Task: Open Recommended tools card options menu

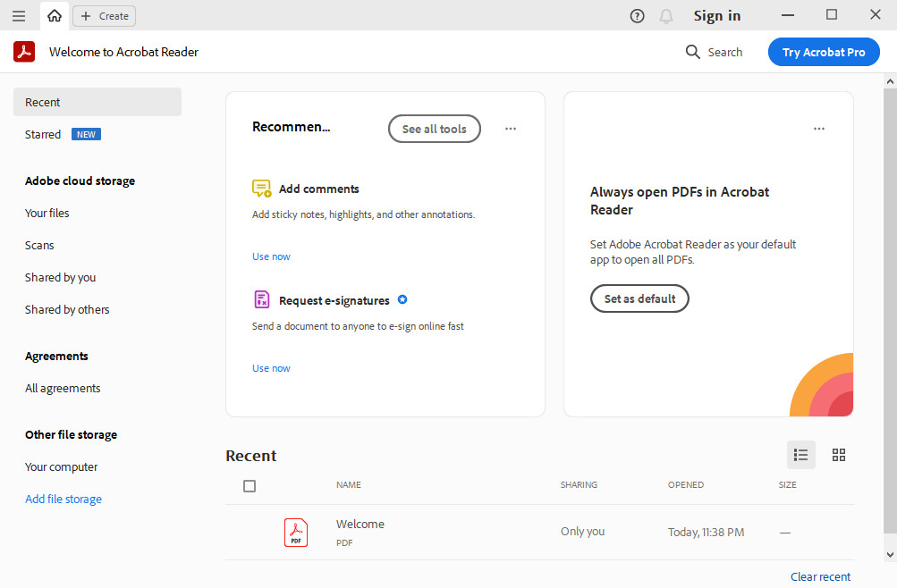Action: point(511,129)
